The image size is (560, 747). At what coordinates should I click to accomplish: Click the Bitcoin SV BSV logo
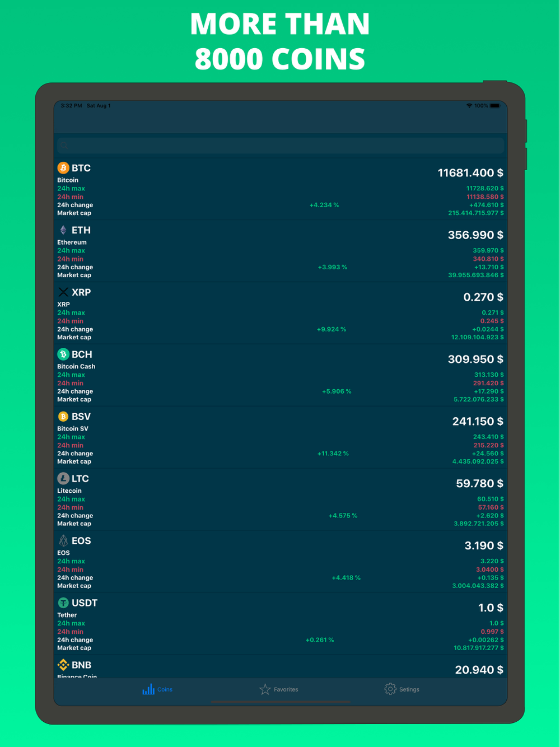pyautogui.click(x=63, y=417)
